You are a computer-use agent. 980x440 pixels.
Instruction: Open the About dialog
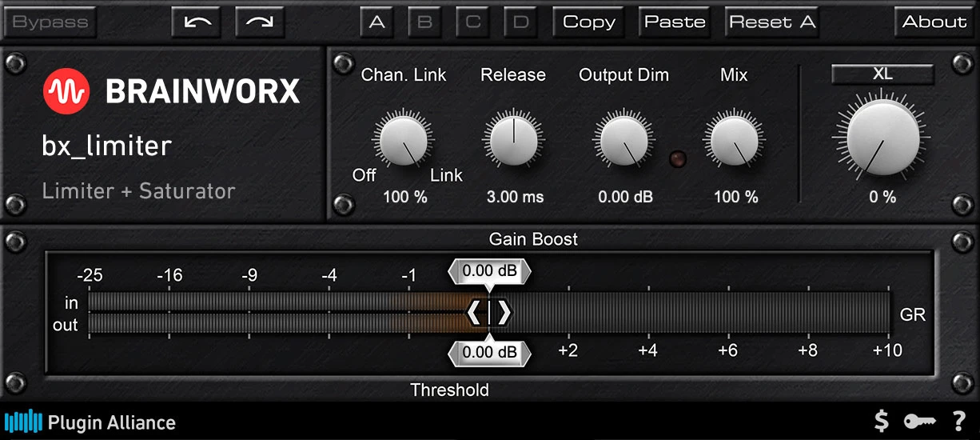coord(934,22)
